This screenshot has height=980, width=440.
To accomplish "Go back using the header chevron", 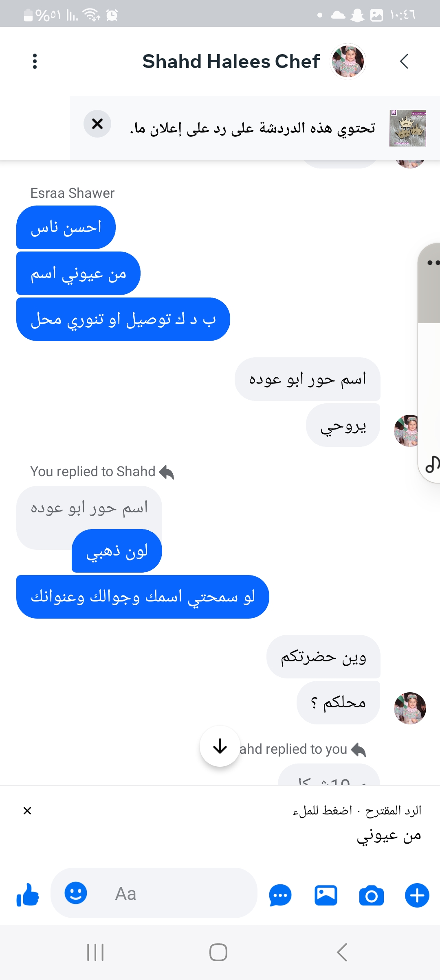I will click(x=404, y=61).
